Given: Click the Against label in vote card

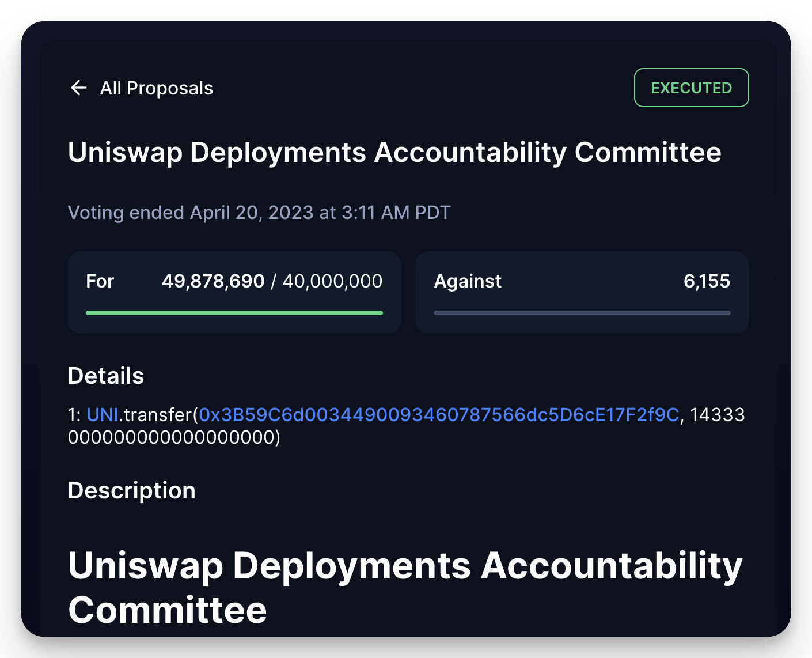Looking at the screenshot, I should 468,281.
